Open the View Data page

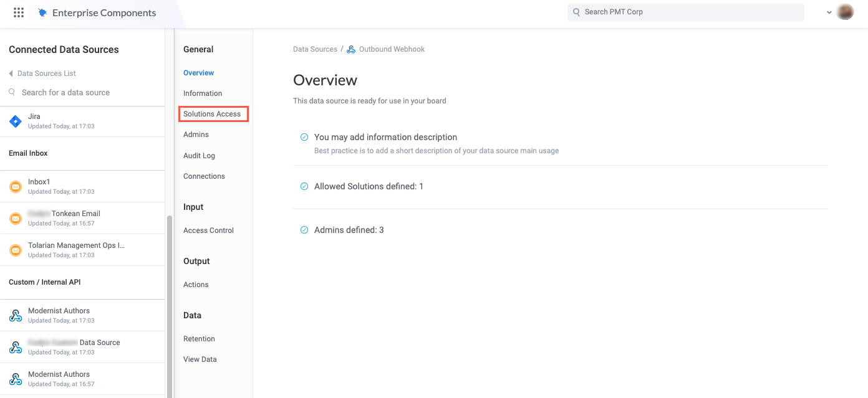pyautogui.click(x=200, y=359)
